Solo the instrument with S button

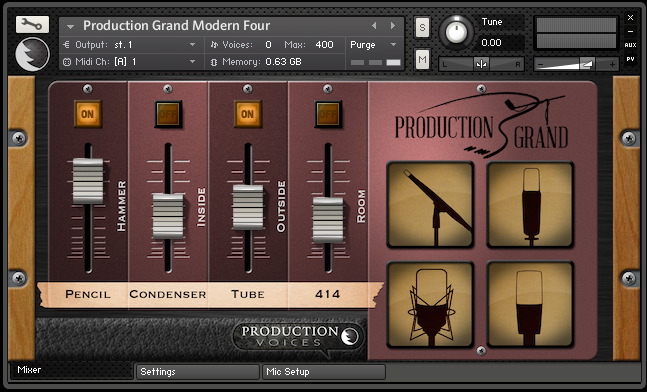coord(422,28)
